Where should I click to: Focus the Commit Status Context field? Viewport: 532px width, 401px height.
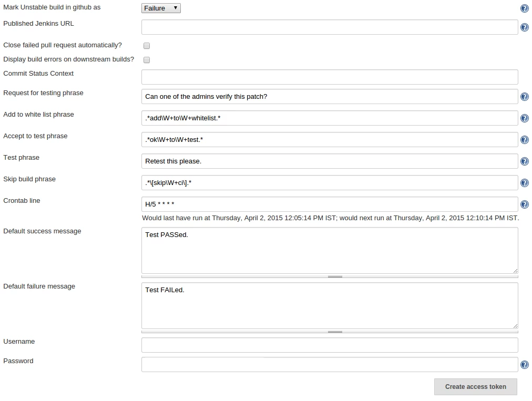[330, 77]
